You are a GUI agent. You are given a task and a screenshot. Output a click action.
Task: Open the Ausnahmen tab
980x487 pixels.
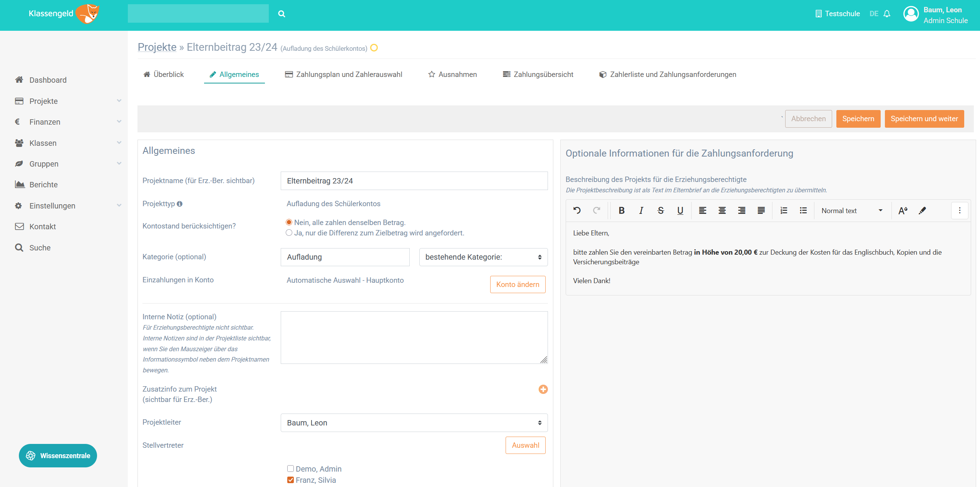click(452, 74)
